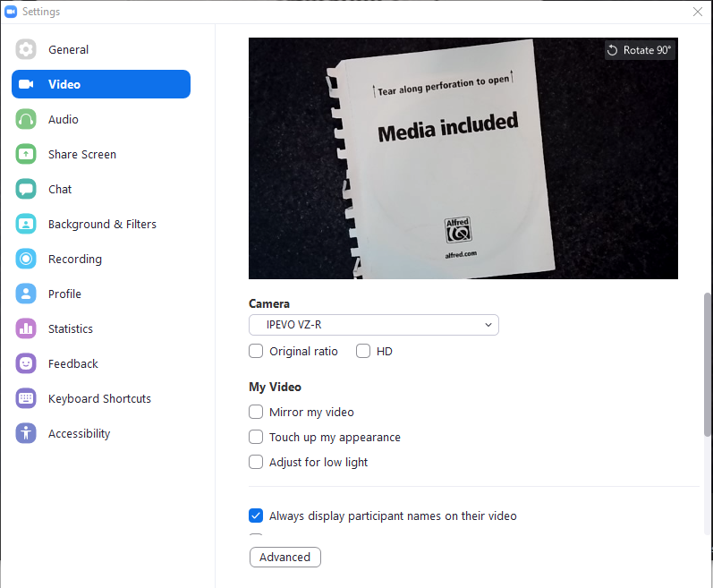Select the Audio headphones icon

pyautogui.click(x=26, y=120)
